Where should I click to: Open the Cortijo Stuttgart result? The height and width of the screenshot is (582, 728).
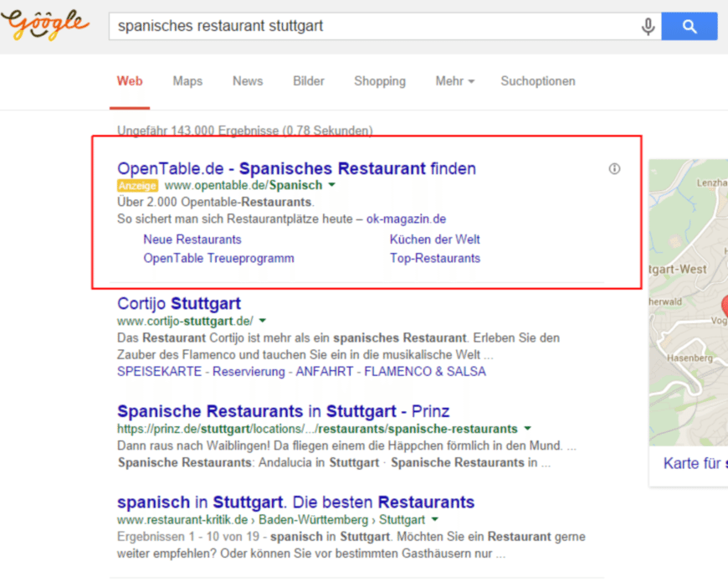(178, 303)
